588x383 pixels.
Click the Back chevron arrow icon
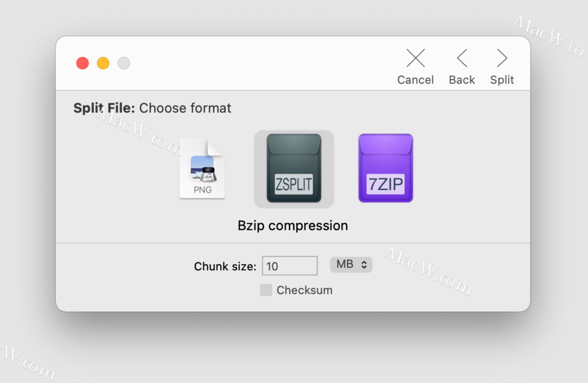[x=462, y=58]
